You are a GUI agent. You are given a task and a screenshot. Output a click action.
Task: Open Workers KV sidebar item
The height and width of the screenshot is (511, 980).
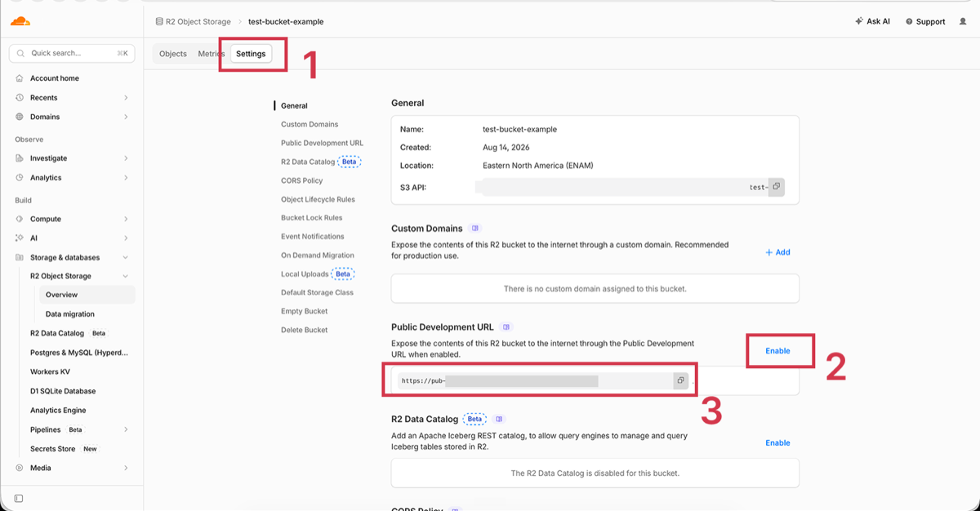[51, 371]
